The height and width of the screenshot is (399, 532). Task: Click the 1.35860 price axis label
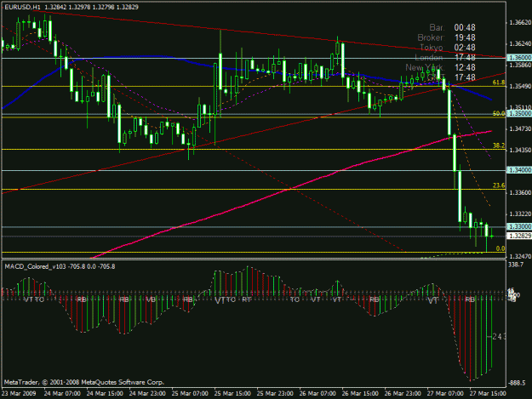519,66
